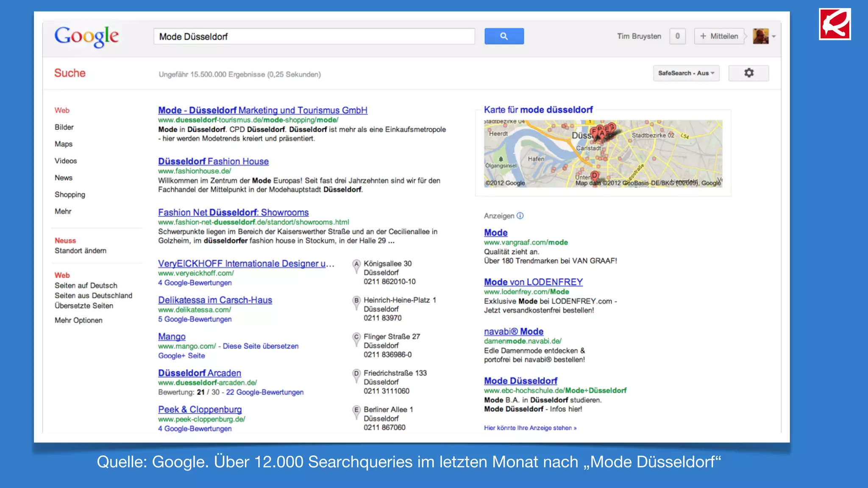Click map pin D for Friedrichstraße 133
Image resolution: width=868 pixels, height=488 pixels.
[x=356, y=375]
